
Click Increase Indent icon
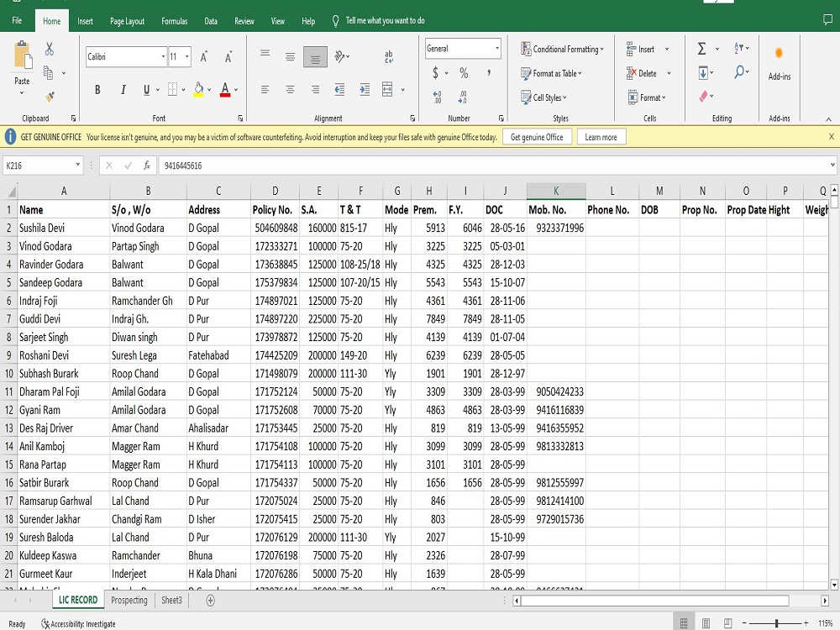coord(365,90)
